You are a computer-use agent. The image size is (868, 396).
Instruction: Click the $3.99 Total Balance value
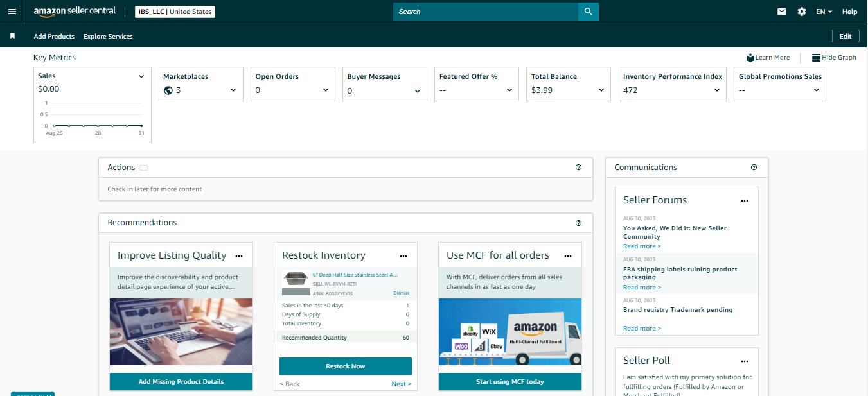542,90
